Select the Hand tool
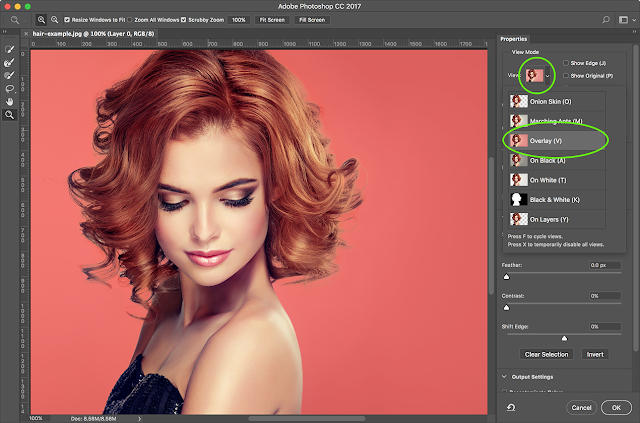Screen dimensions: 640x423 (10, 101)
